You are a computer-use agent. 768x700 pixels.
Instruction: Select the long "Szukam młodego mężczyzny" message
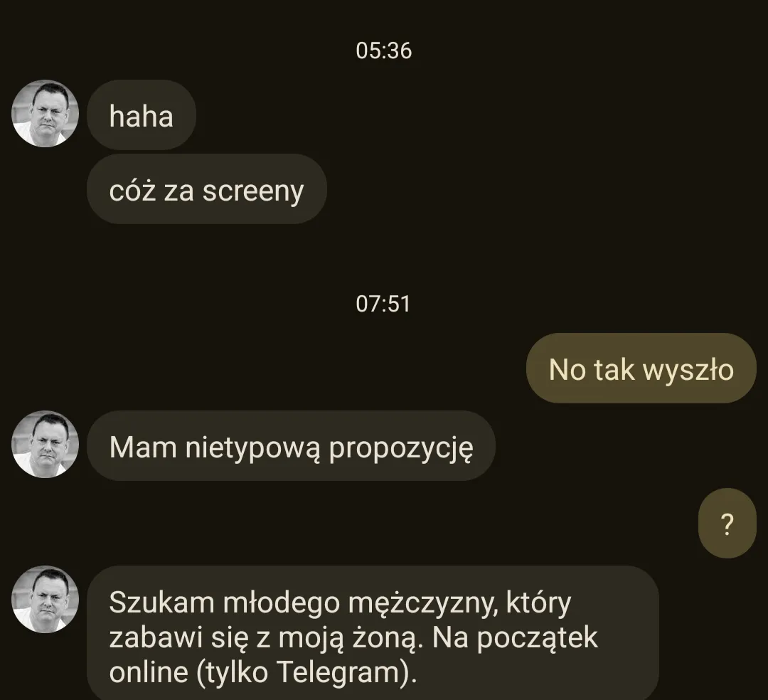tap(373, 633)
